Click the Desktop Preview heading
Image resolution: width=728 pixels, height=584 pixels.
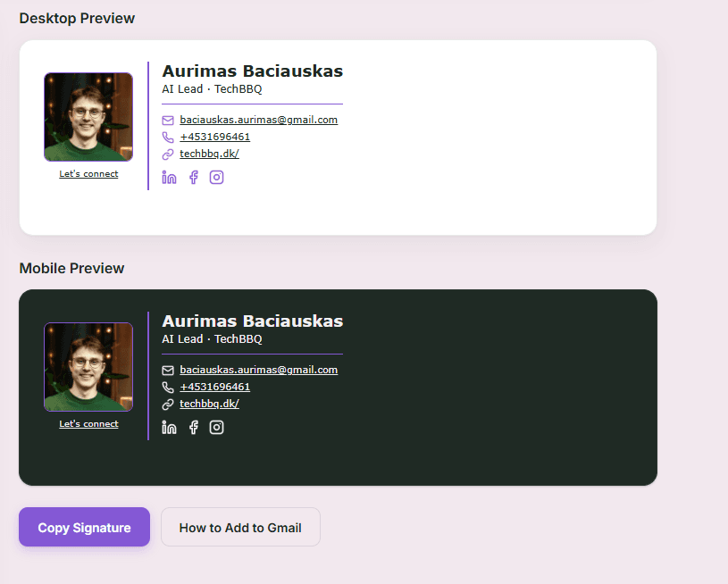coord(77,19)
